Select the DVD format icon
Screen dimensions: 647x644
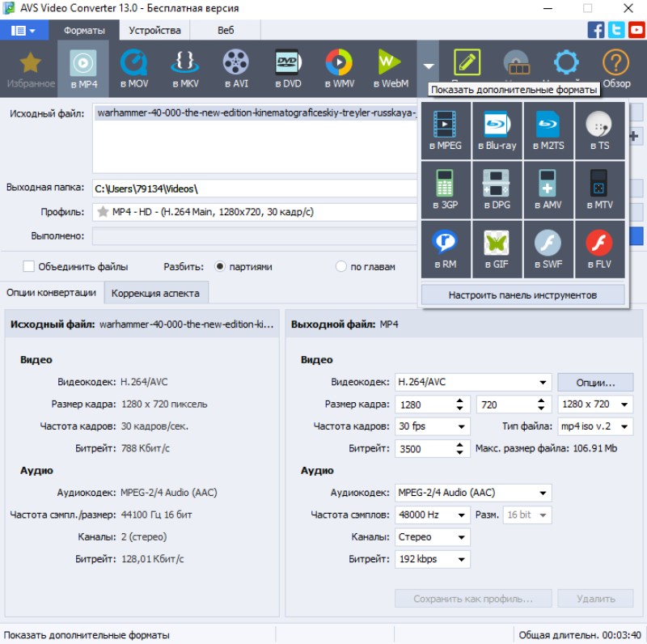[288, 70]
